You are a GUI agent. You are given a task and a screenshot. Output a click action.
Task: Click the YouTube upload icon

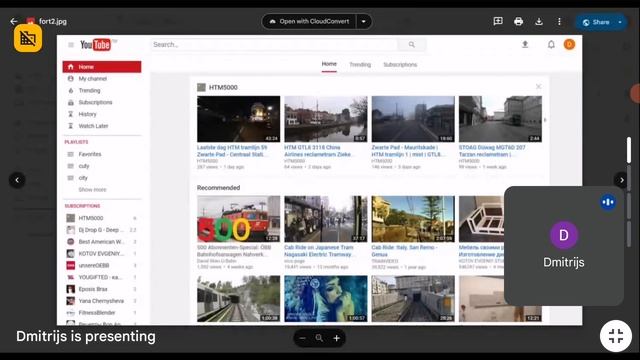click(x=525, y=44)
